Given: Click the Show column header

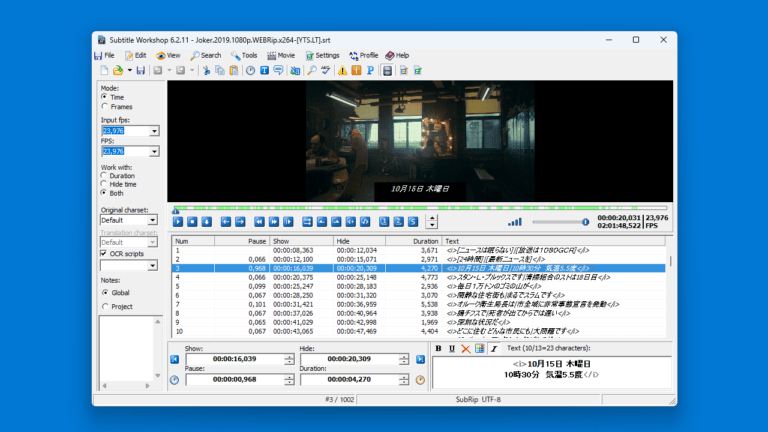Looking at the screenshot, I should click(x=302, y=241).
